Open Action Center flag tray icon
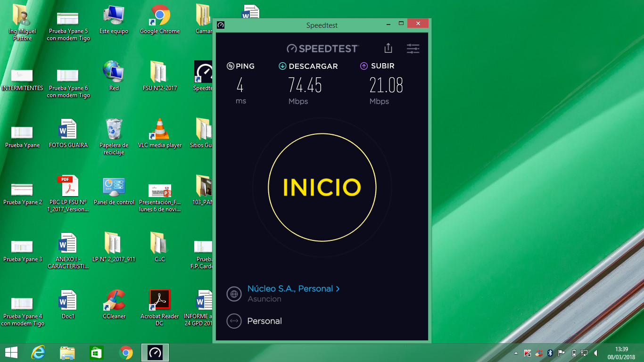Image resolution: width=644 pixels, height=362 pixels. (561, 353)
